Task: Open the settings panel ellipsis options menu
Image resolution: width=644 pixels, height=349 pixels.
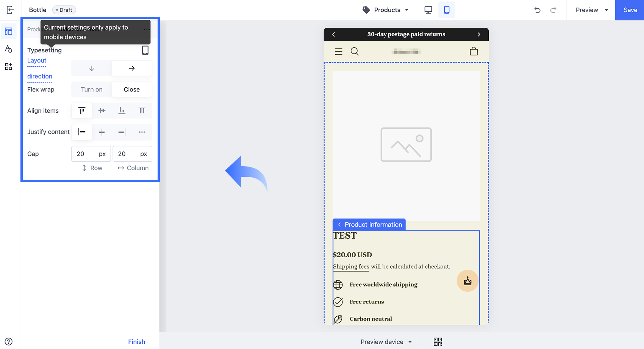Action: coord(147,30)
